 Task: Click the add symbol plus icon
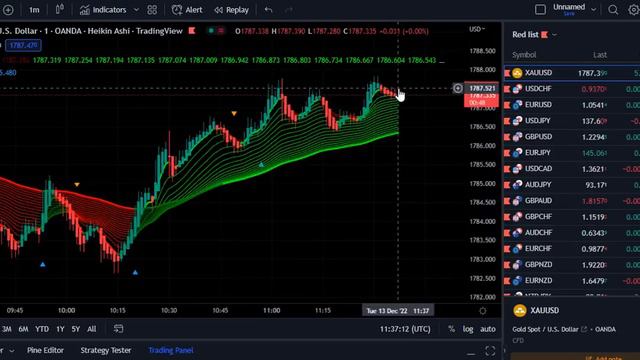pos(8,10)
